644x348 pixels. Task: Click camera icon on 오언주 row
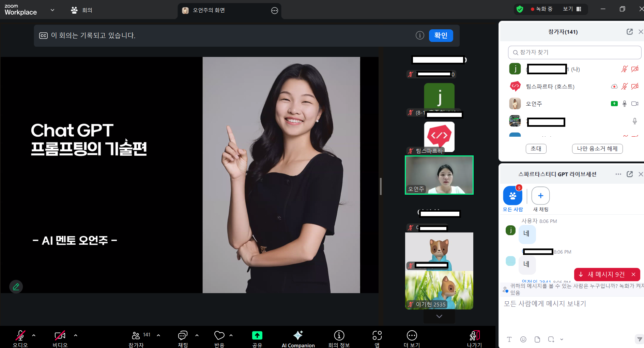(x=635, y=104)
